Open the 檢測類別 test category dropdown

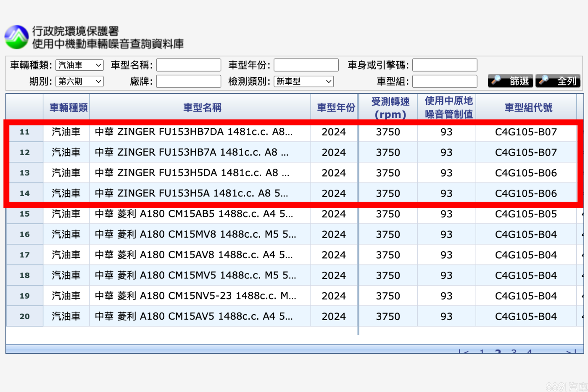(303, 81)
